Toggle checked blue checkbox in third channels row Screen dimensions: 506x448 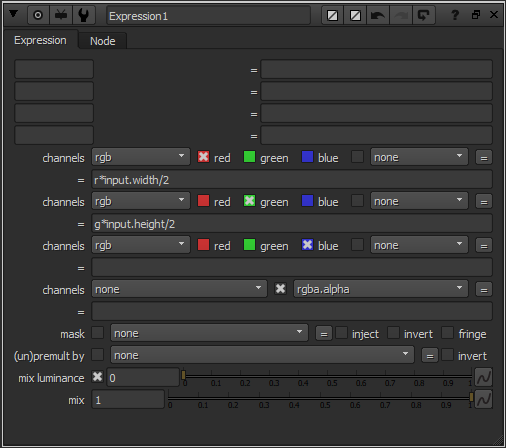click(307, 245)
